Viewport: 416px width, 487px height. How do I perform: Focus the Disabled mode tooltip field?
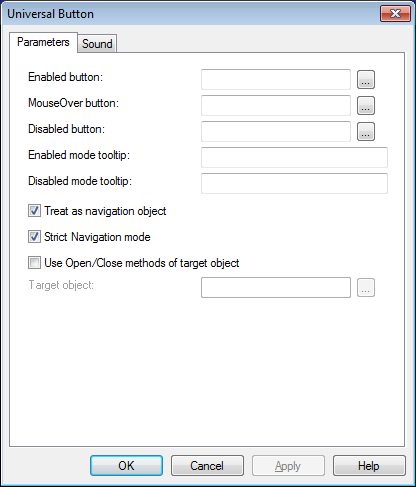point(294,183)
